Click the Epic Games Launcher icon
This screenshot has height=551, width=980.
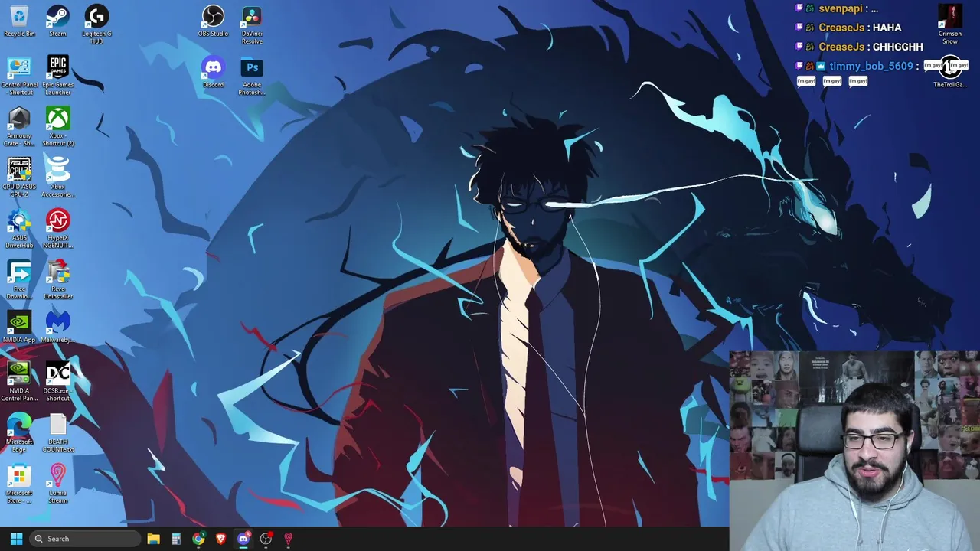[57, 76]
